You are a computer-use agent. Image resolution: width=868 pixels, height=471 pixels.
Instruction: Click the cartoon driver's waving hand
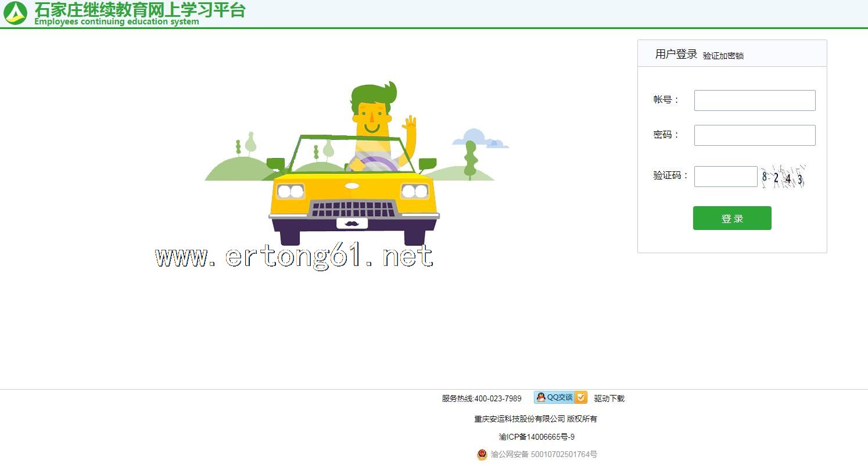click(x=410, y=124)
